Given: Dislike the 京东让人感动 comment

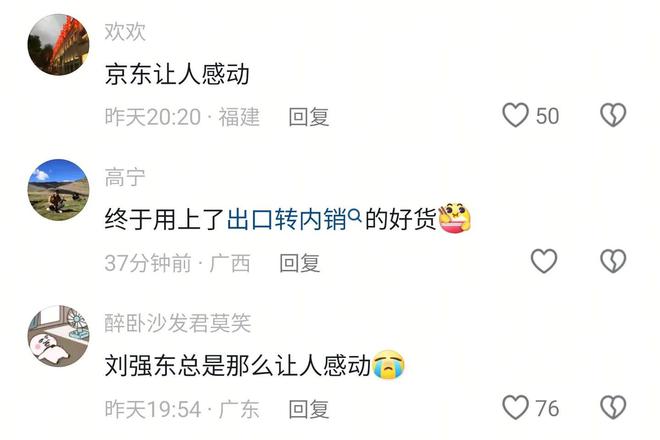Looking at the screenshot, I should (x=613, y=115).
